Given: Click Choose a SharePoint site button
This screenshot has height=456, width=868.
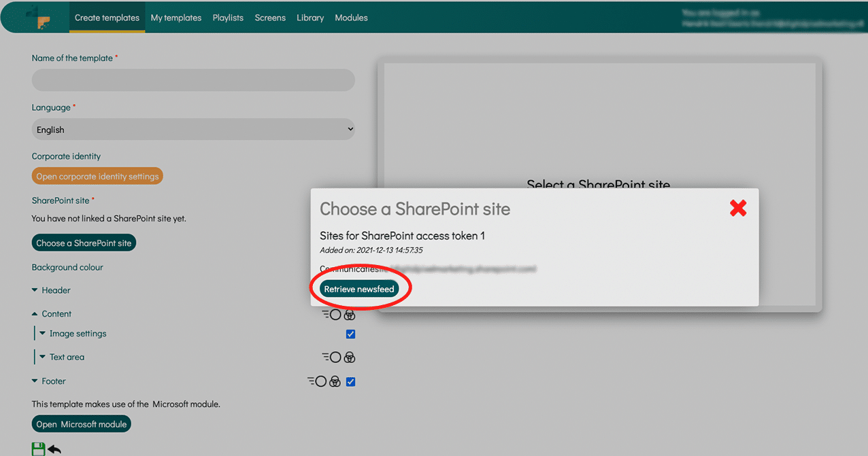Looking at the screenshot, I should click(84, 243).
